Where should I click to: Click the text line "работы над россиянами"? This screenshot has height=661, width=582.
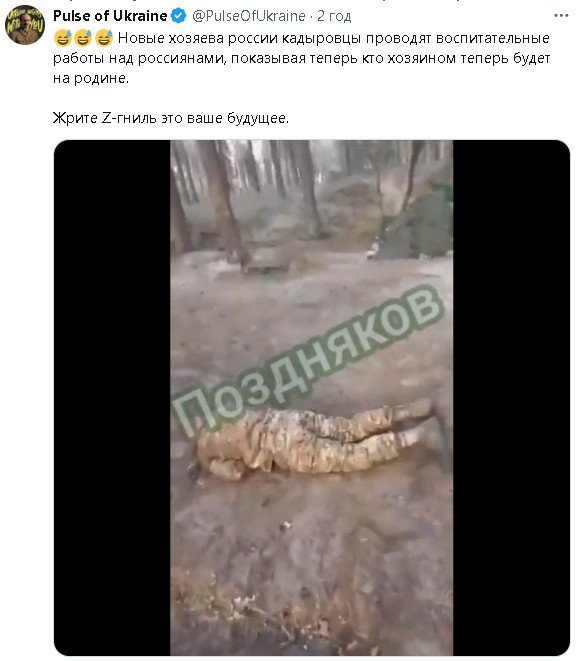click(x=301, y=58)
